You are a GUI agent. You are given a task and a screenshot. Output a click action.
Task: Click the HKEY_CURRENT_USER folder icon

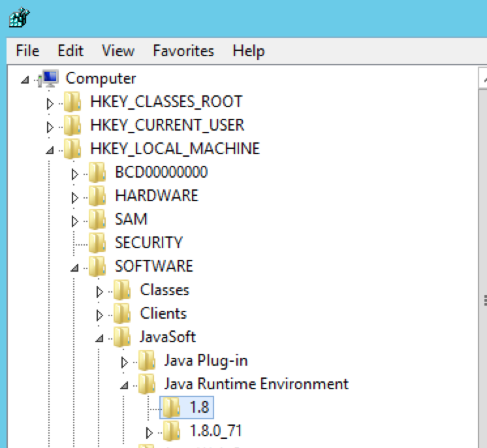pyautogui.click(x=72, y=125)
